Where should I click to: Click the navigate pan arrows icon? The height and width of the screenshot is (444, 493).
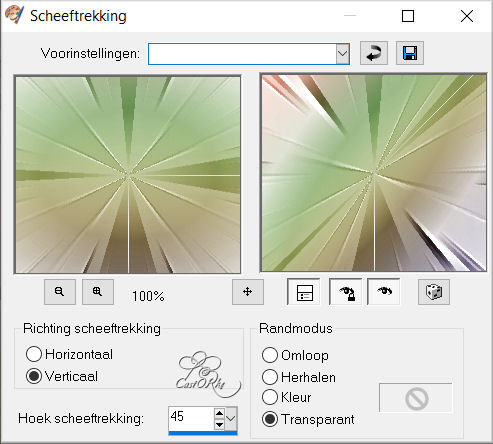tap(248, 292)
